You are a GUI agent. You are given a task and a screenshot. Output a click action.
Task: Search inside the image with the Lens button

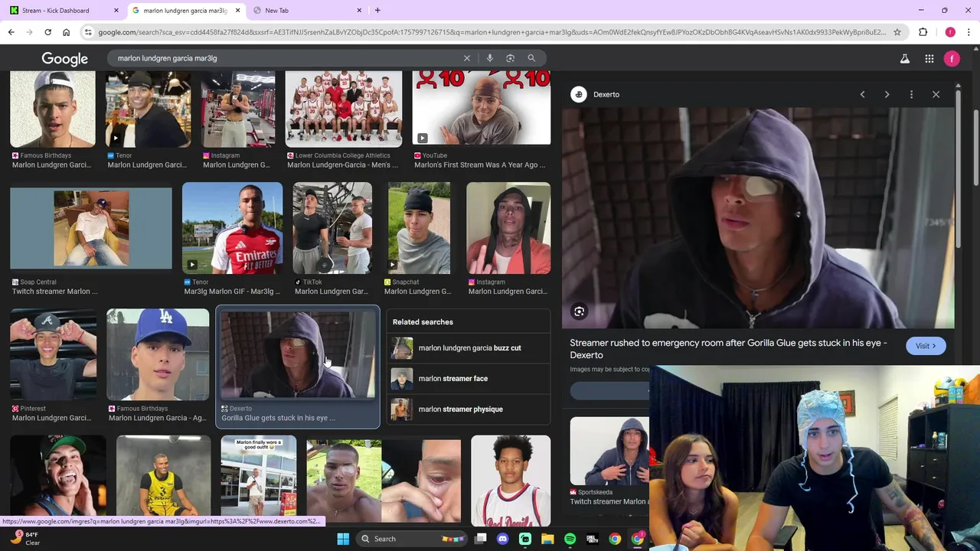coord(580,311)
